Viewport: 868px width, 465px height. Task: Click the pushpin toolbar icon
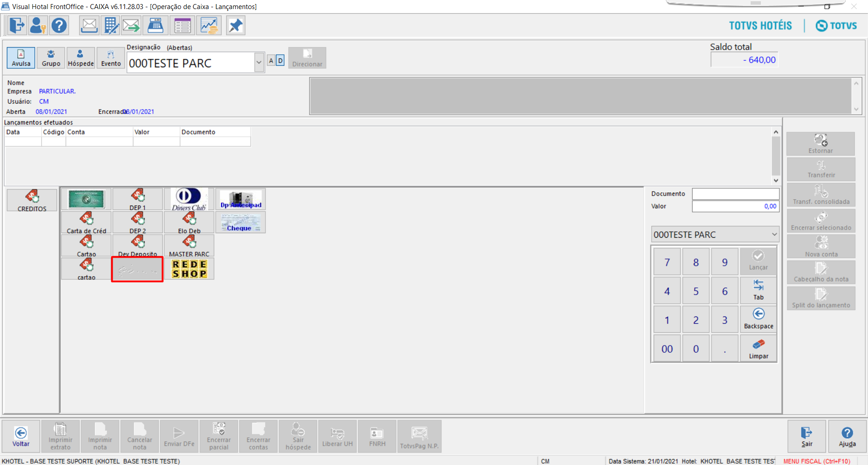[x=235, y=25]
